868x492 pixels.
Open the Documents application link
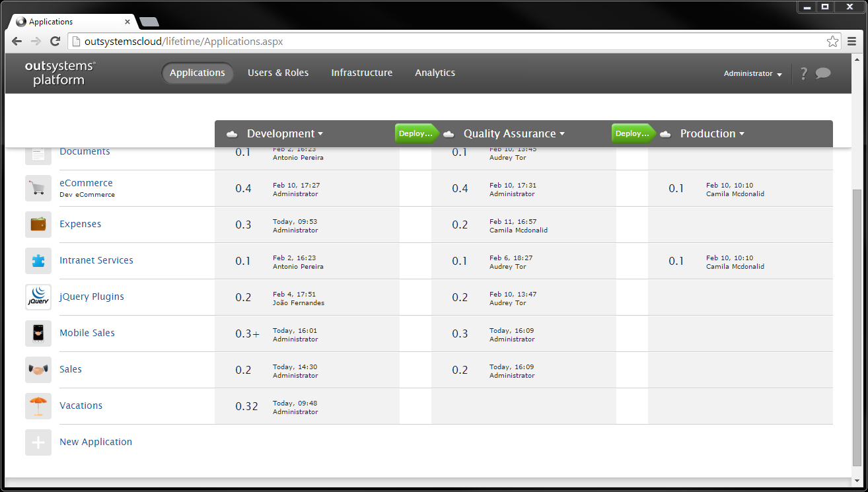click(x=85, y=152)
